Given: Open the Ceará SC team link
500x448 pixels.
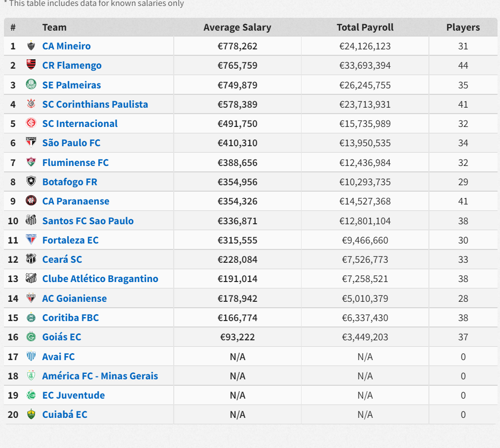Looking at the screenshot, I should pyautogui.click(x=62, y=259).
